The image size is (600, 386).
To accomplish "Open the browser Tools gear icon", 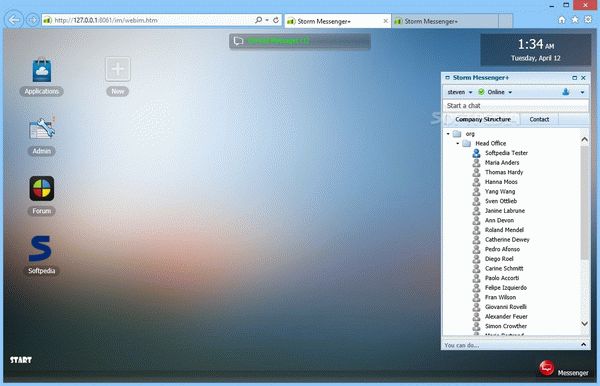I will click(588, 20).
